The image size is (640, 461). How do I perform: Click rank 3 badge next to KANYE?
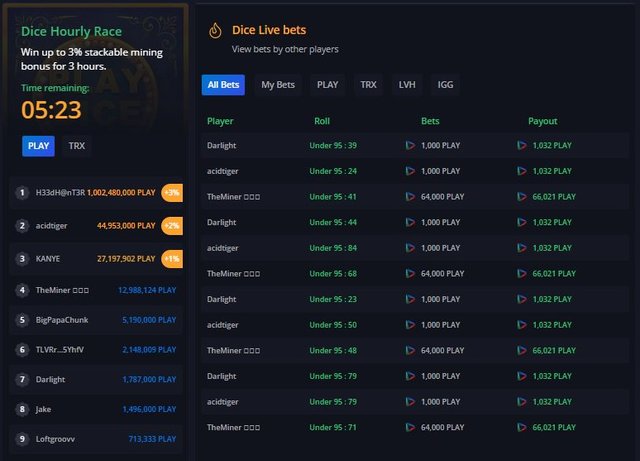click(22, 259)
